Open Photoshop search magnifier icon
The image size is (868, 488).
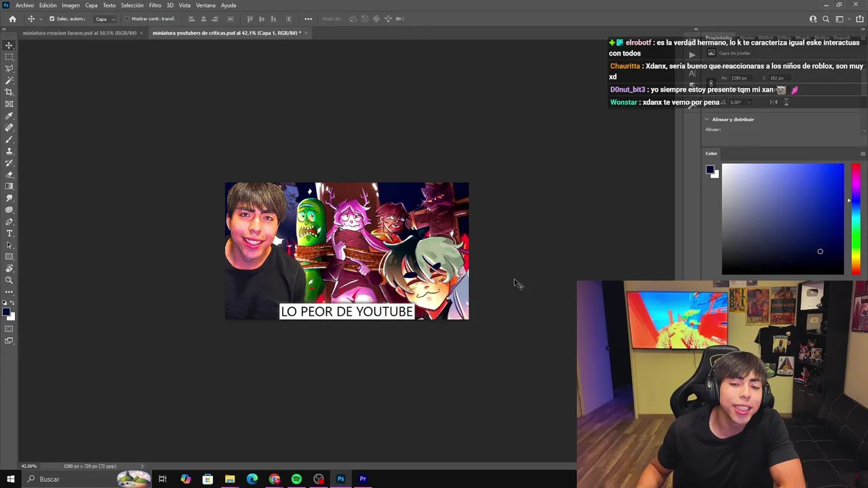coord(825,19)
